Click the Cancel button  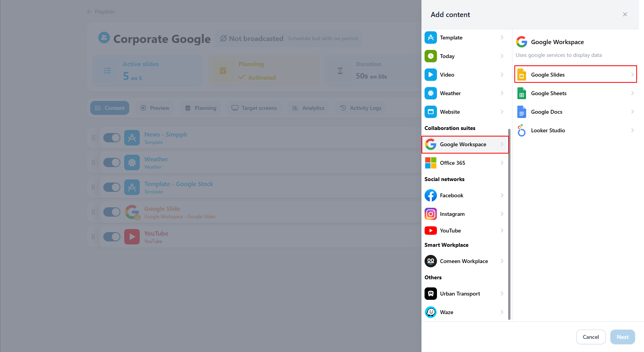point(591,337)
